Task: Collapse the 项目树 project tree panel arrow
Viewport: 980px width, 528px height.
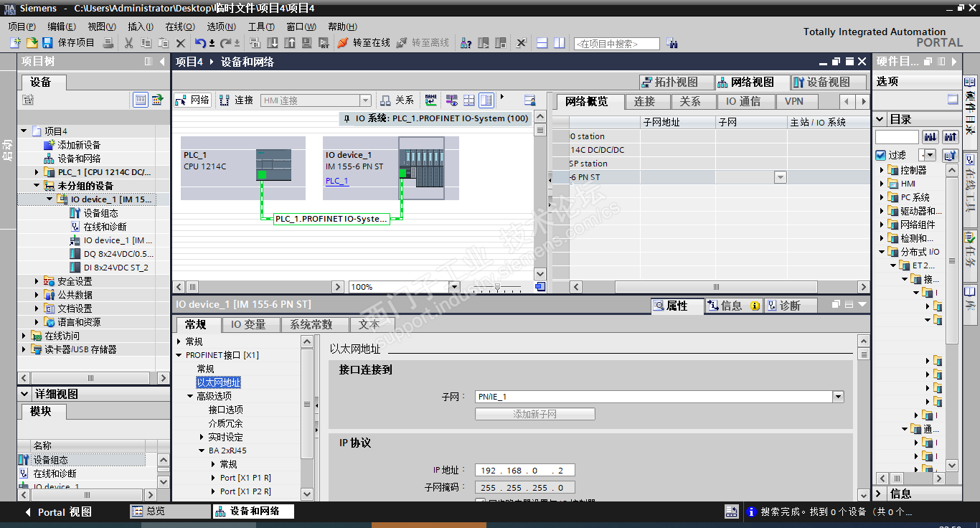Action: tap(162, 62)
